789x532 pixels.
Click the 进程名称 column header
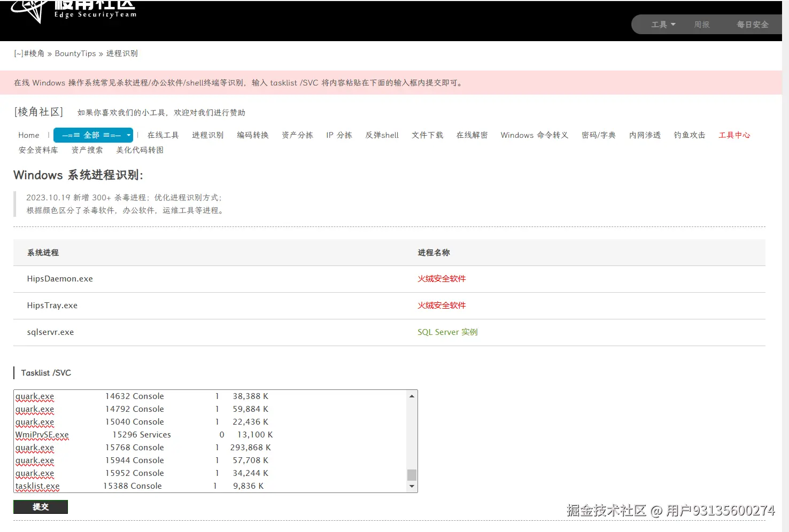pos(434,253)
